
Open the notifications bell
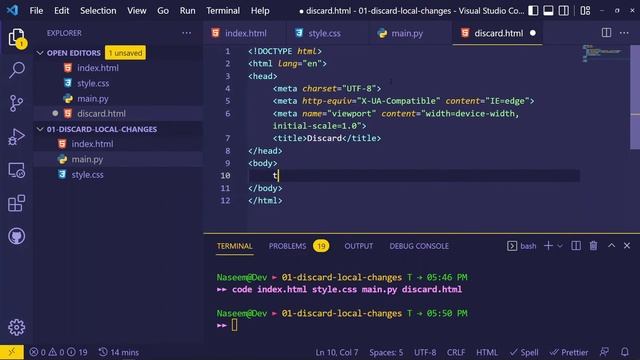tap(624, 352)
